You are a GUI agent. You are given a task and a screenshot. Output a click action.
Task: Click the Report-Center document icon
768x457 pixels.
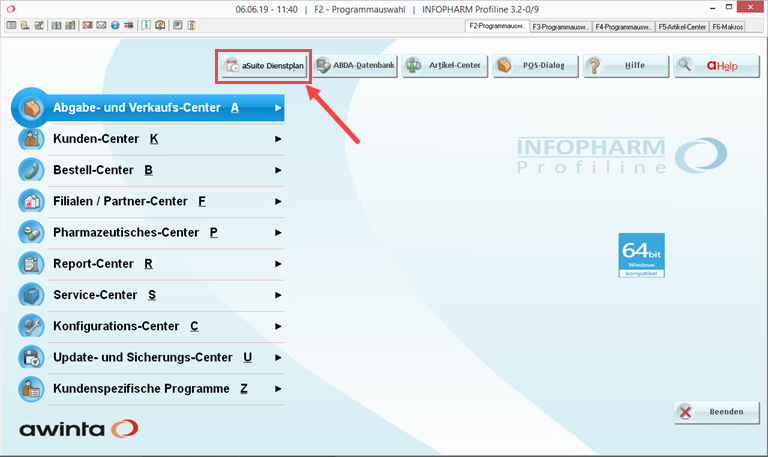click(32, 264)
